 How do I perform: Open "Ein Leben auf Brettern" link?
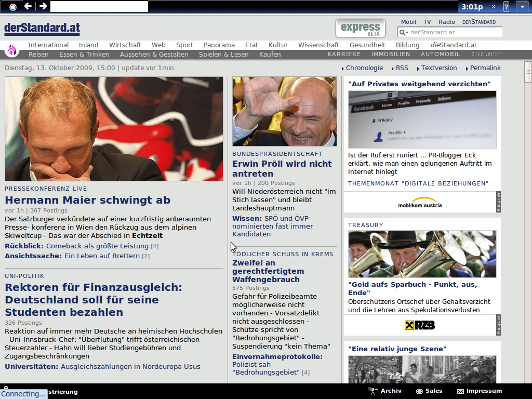tap(102, 256)
